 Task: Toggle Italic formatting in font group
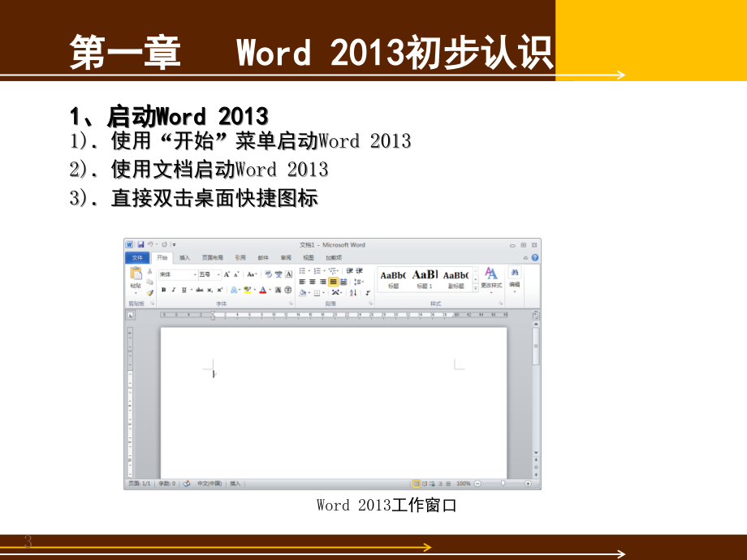[173, 290]
